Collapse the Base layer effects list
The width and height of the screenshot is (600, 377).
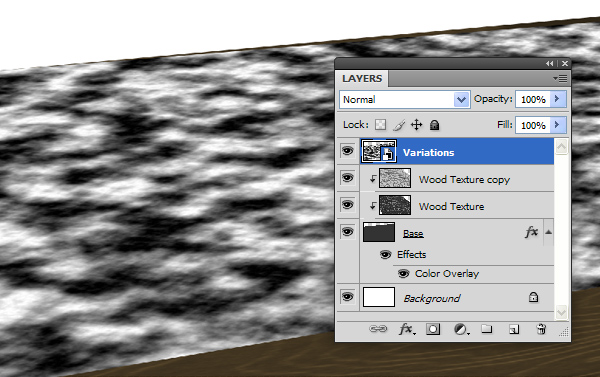548,232
